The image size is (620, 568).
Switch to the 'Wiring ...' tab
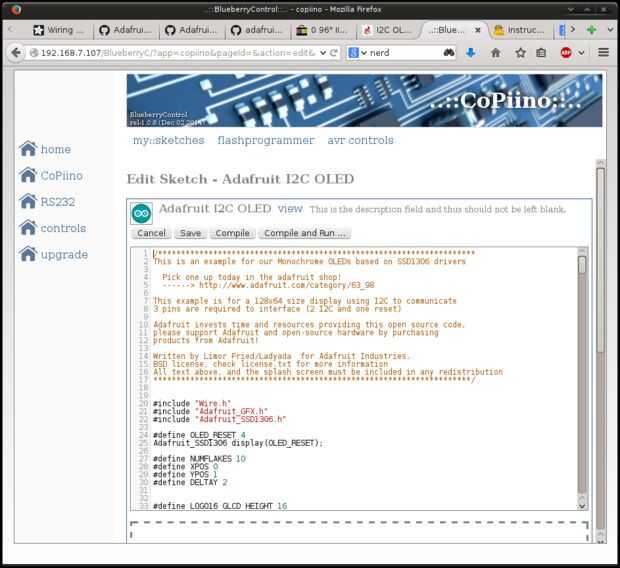[x=59, y=30]
